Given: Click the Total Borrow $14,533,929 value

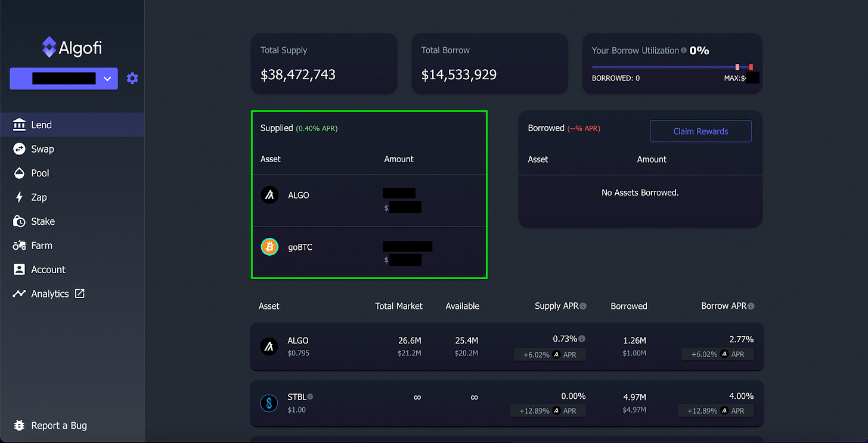Looking at the screenshot, I should tap(459, 75).
